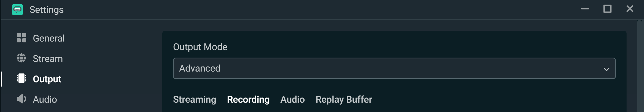
Task: Open Audio settings label in the sidebar
Action: tap(45, 99)
